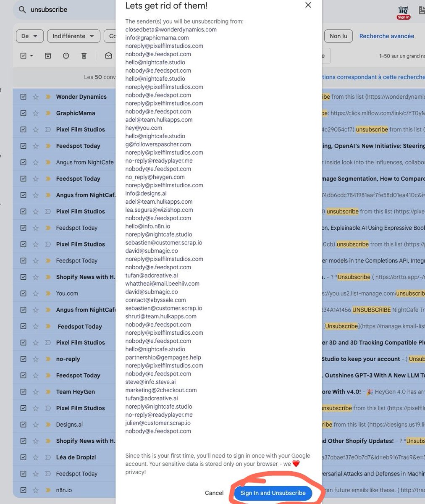
Task: Open the "Indifférente" date filter dropdown
Action: tap(73, 36)
